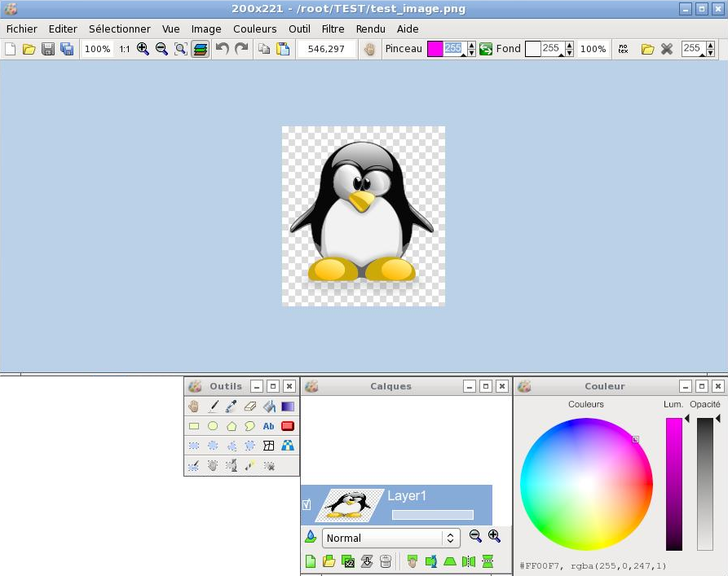Decrease the Fond opacity value with down arrow
The height and width of the screenshot is (576, 728).
pos(570,53)
